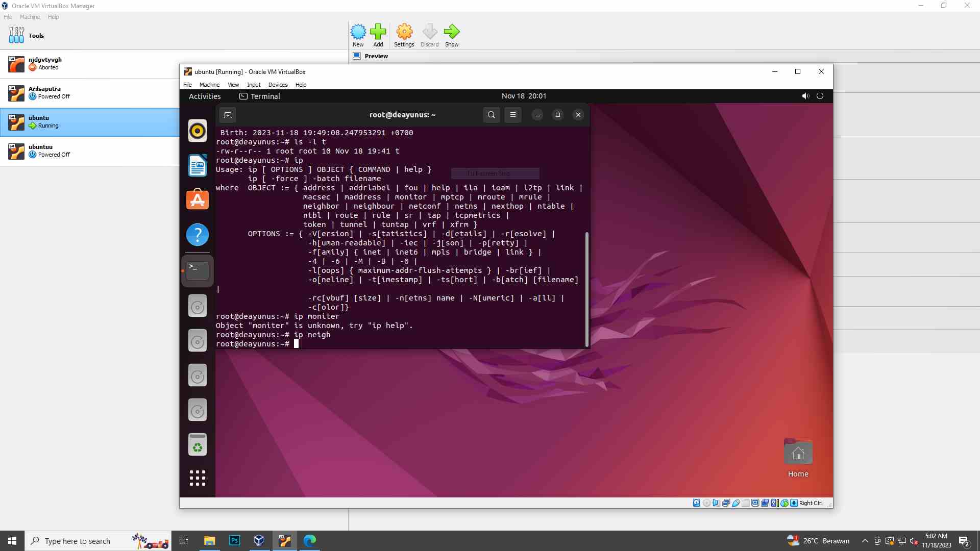Open Help icon in Ubuntu dock
The width and height of the screenshot is (980, 551).
[198, 235]
